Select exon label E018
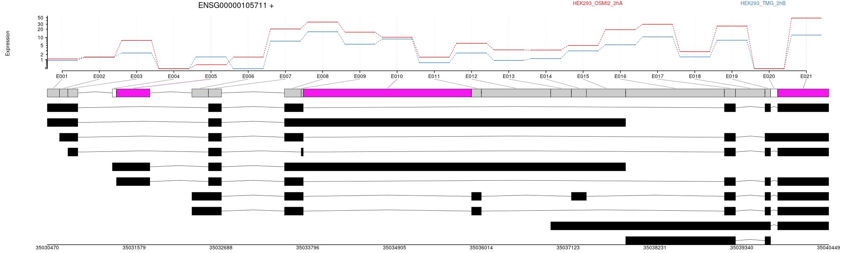The image size is (868, 253). point(695,76)
